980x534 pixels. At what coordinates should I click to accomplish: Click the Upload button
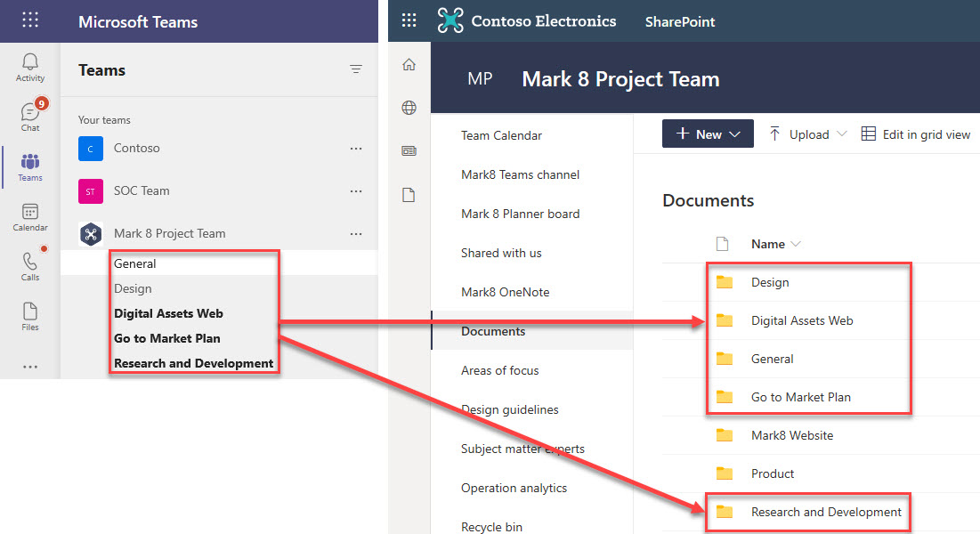click(x=800, y=133)
